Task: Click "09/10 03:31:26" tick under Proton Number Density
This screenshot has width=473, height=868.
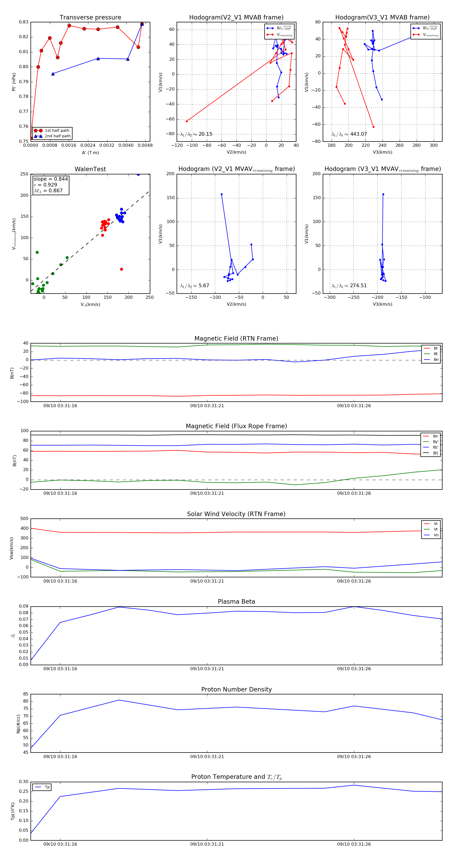Action: coord(354,756)
